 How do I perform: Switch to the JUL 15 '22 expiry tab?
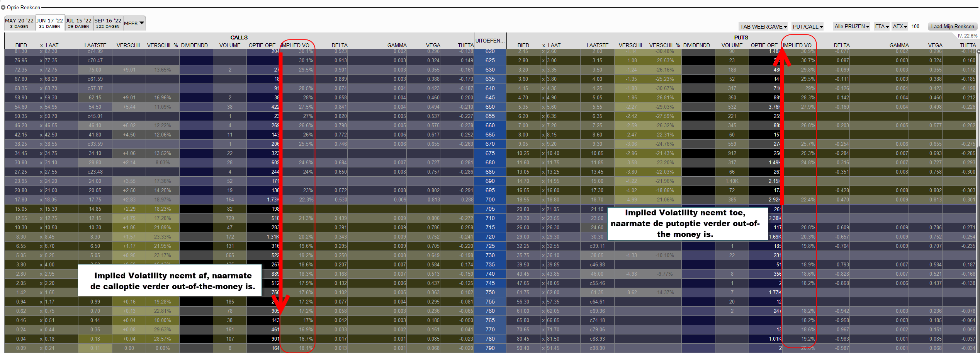point(78,23)
